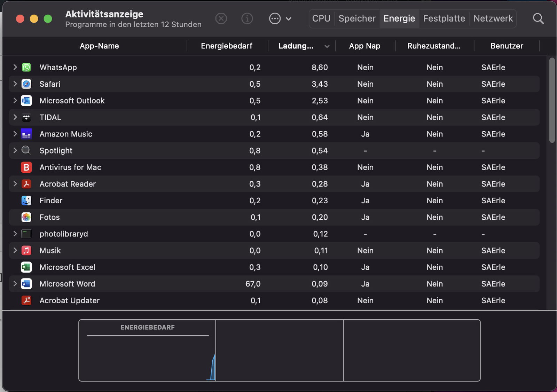Sort by App-Name column header
The width and height of the screenshot is (557, 392).
coord(99,46)
